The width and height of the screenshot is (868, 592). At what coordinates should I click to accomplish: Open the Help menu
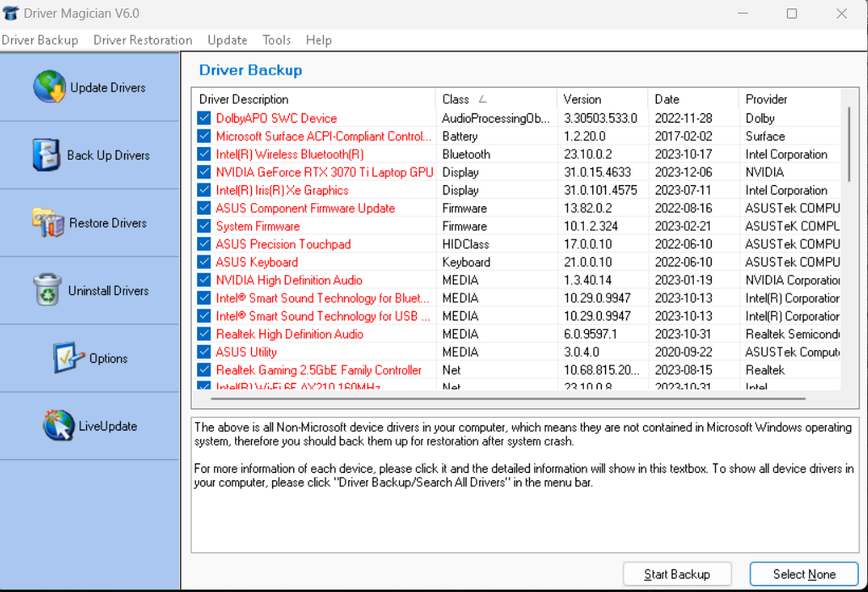pos(319,40)
